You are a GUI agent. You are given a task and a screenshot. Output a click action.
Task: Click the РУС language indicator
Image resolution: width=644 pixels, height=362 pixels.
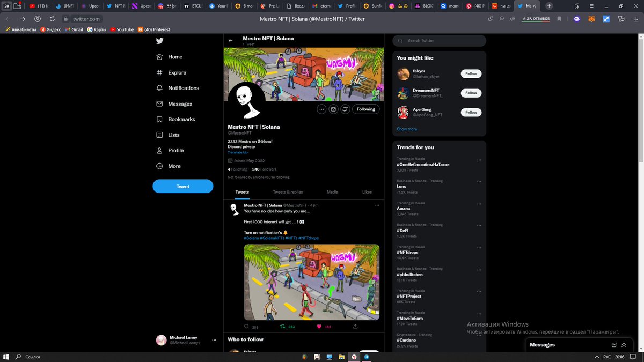click(607, 357)
